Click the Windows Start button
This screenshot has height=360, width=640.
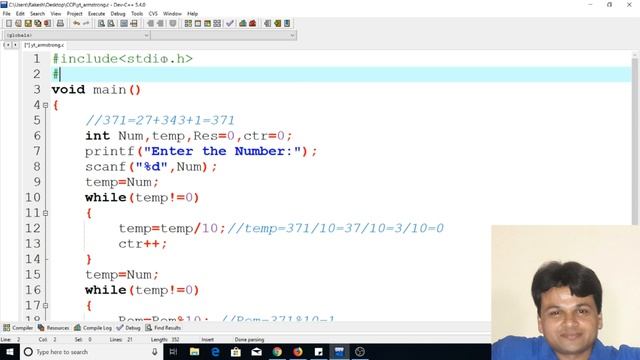coord(9,352)
